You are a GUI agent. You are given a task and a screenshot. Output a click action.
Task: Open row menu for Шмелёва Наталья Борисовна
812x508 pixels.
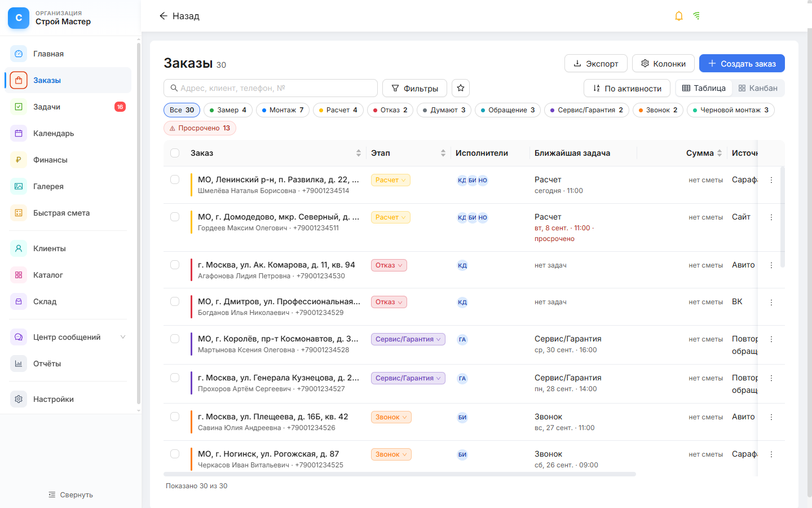[771, 180]
